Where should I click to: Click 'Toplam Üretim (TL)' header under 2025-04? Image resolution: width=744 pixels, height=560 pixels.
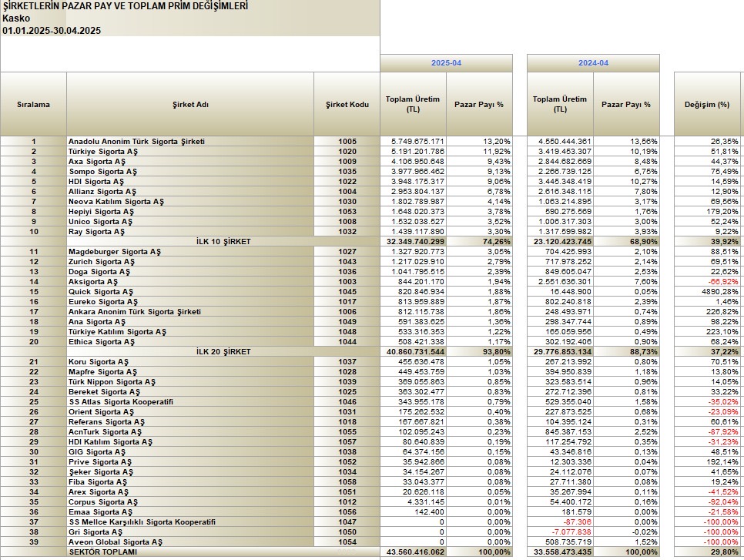pyautogui.click(x=413, y=105)
